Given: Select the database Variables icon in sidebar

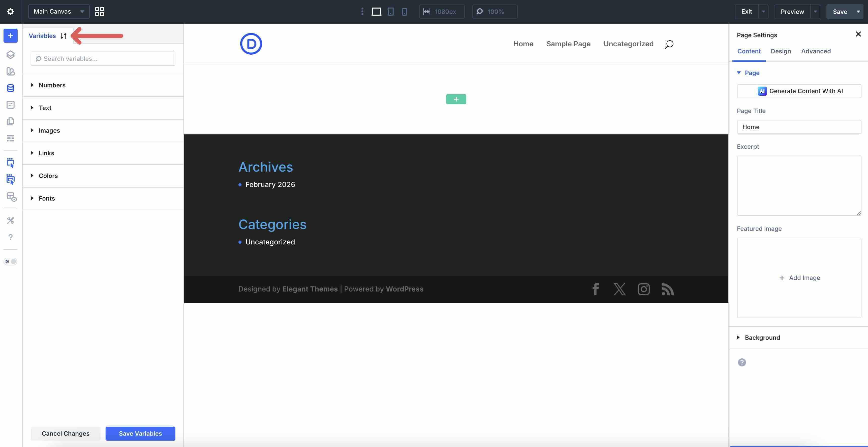Looking at the screenshot, I should click(10, 88).
